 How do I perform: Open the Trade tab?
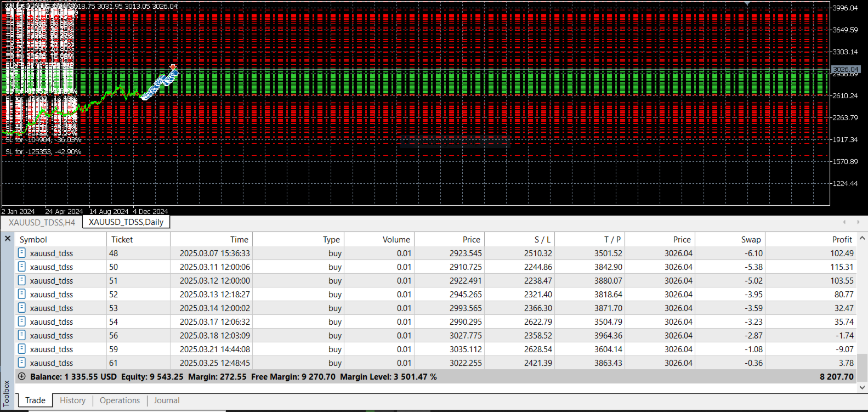point(36,400)
